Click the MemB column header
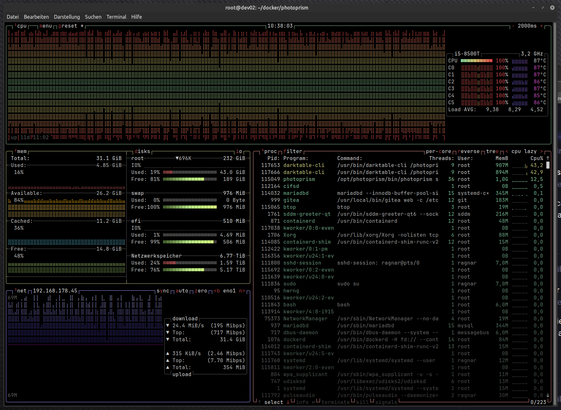 tap(502, 158)
